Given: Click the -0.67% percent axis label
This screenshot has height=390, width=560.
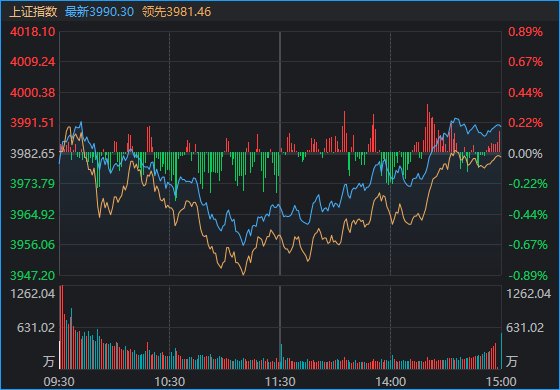Looking at the screenshot, I should point(528,245).
